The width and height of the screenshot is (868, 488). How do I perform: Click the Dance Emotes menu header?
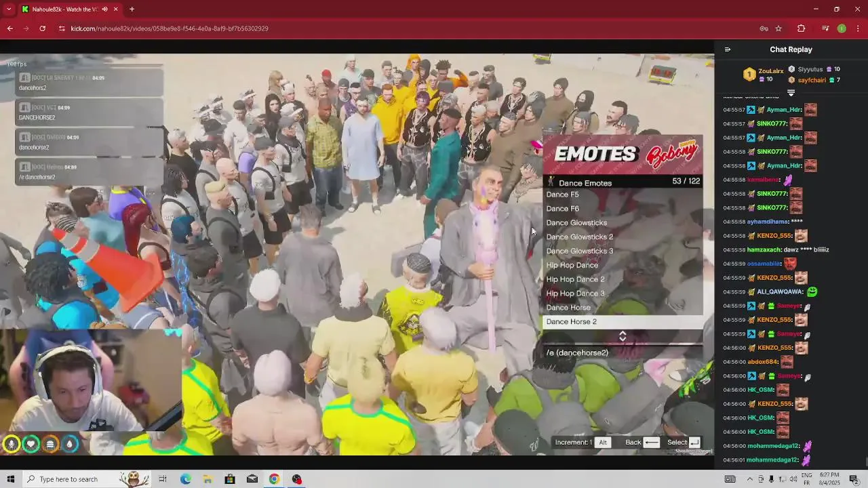[623, 182]
